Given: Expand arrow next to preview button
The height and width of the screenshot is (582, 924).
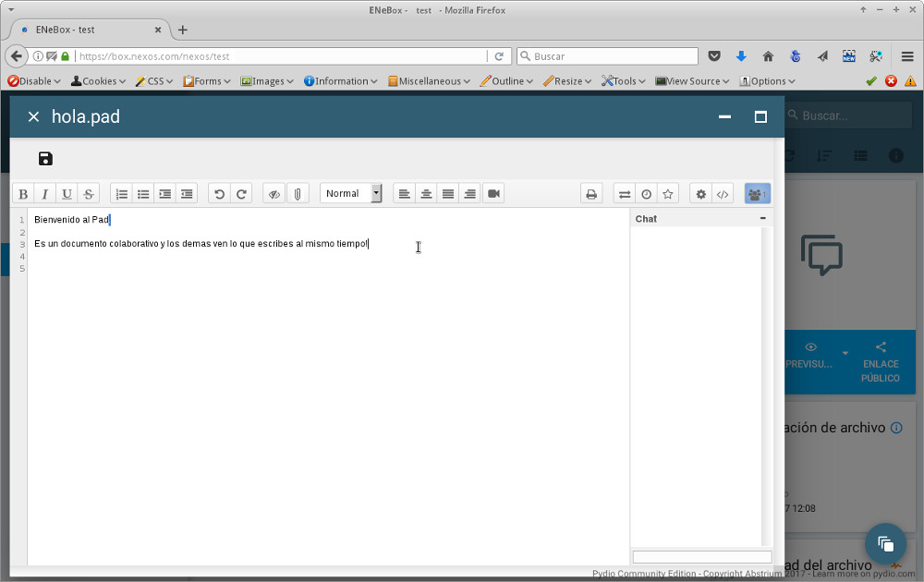Looking at the screenshot, I should (x=845, y=353).
